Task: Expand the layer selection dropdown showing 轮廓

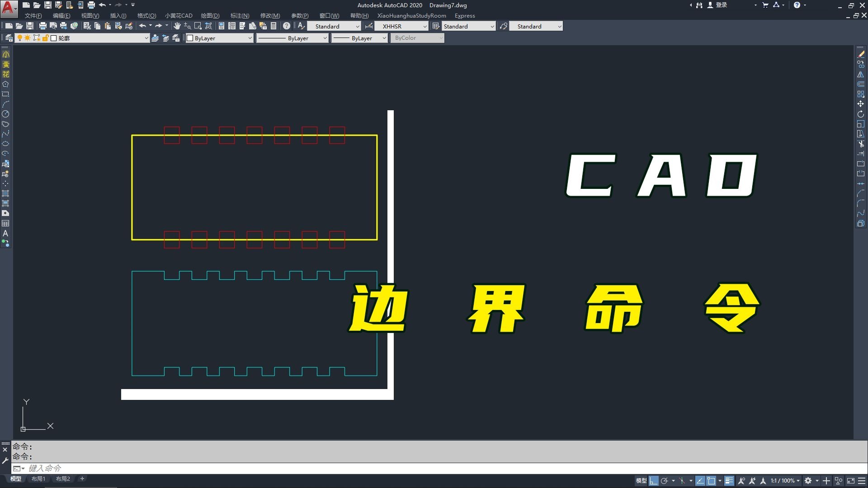Action: pos(146,38)
